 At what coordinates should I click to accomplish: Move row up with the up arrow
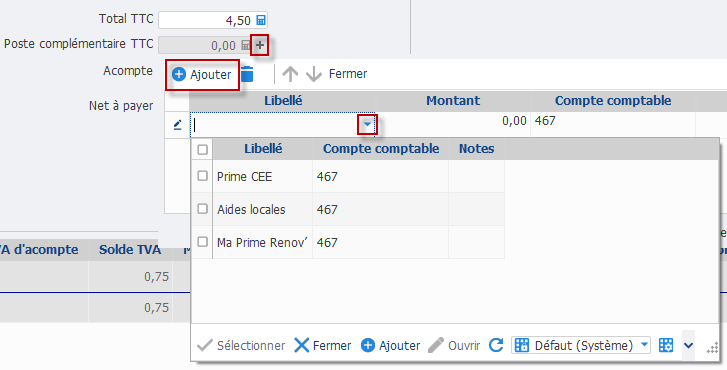(x=290, y=74)
